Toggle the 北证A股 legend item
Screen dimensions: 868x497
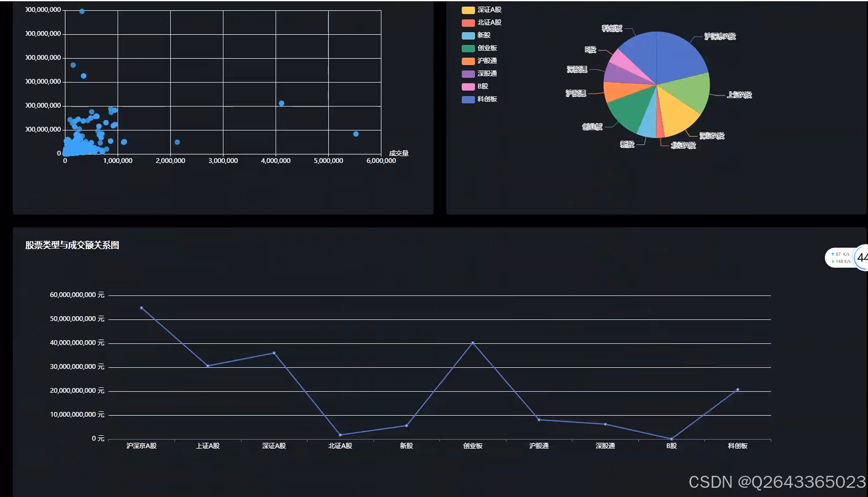(482, 23)
